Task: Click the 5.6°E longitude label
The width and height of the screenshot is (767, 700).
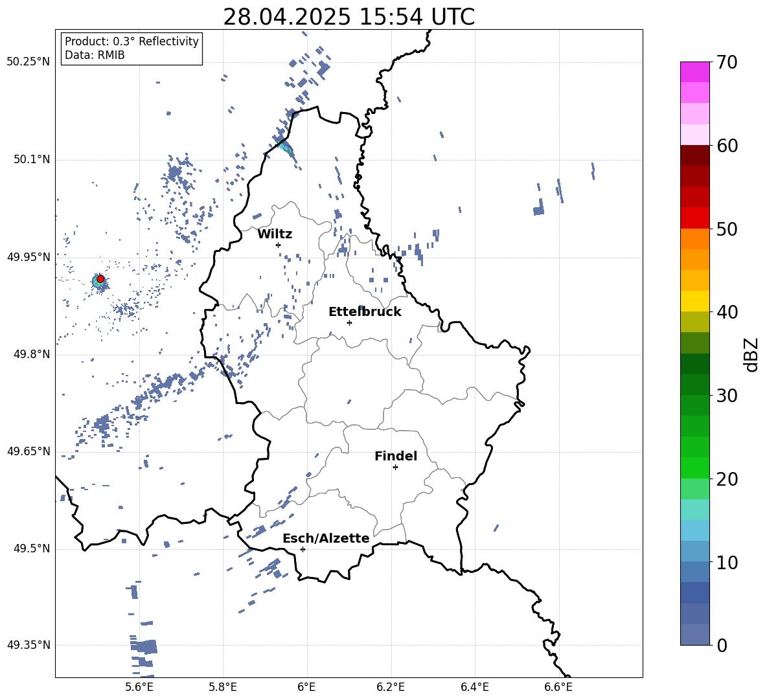Action: click(139, 688)
